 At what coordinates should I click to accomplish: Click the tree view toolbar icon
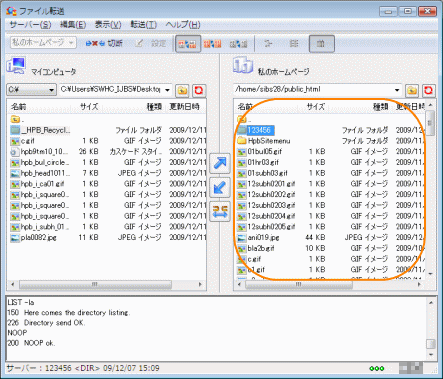[x=268, y=44]
